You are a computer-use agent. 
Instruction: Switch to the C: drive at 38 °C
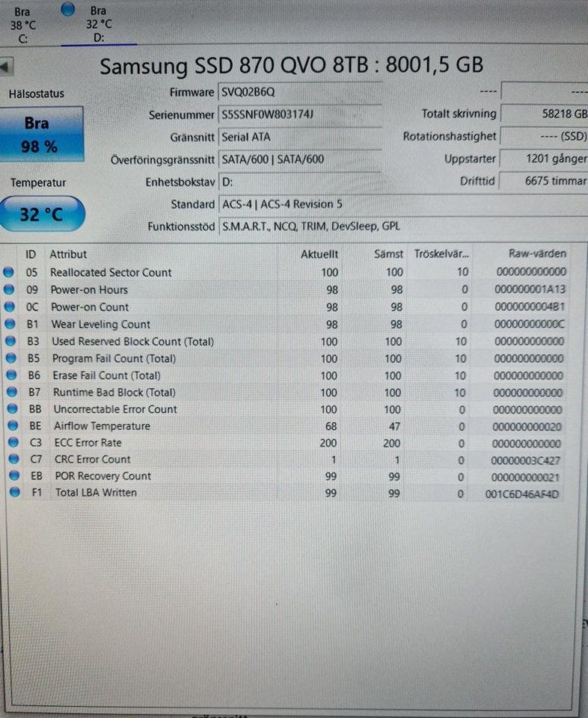tap(22, 25)
